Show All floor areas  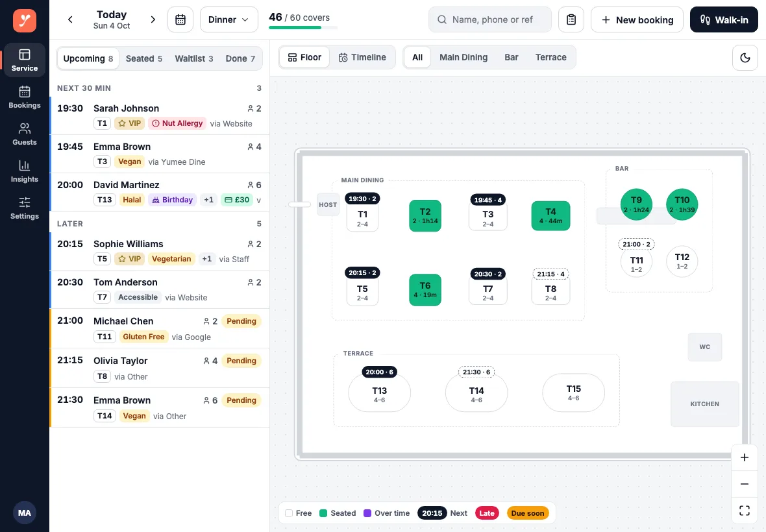click(x=417, y=58)
